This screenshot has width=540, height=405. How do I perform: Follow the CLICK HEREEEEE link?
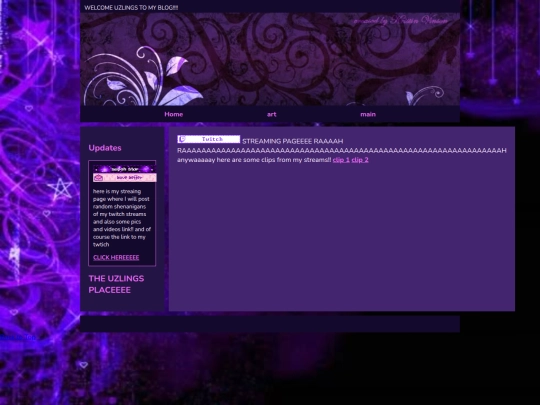pyautogui.click(x=116, y=258)
